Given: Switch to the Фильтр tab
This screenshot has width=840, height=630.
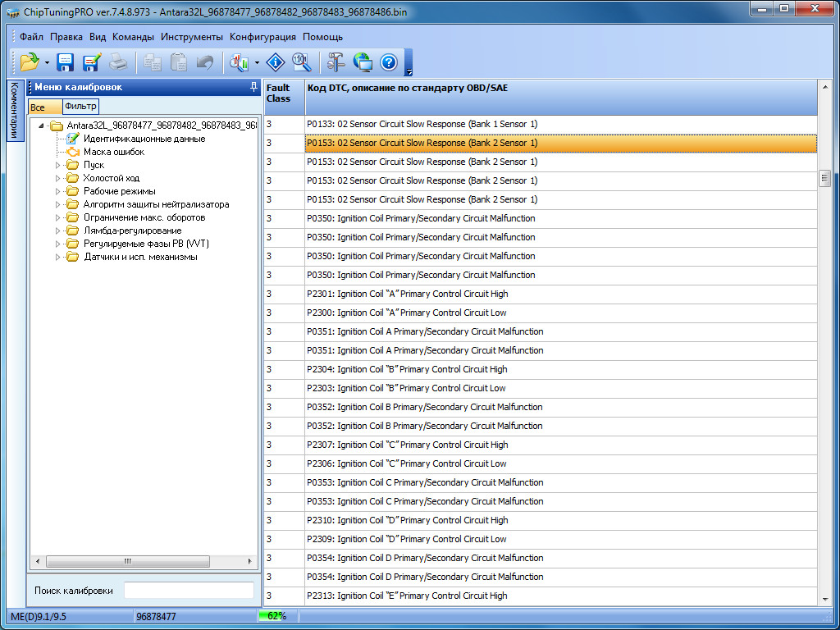Looking at the screenshot, I should coord(80,107).
